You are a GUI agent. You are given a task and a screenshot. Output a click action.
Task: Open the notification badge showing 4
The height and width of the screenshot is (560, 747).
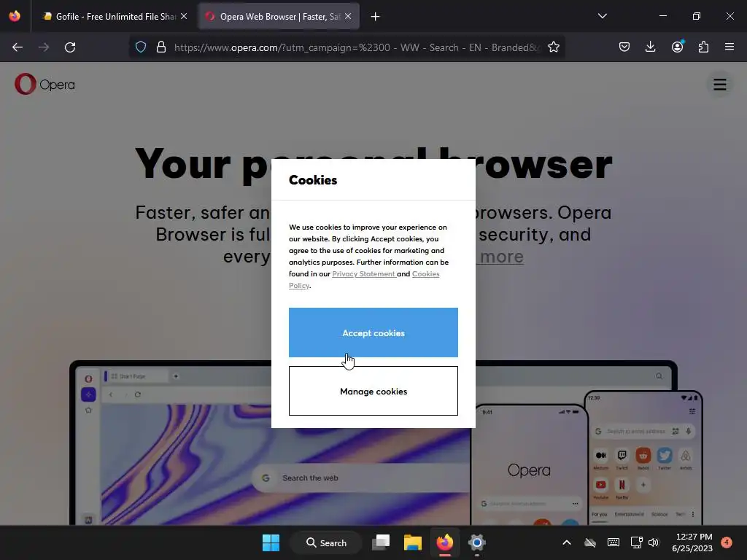(x=727, y=542)
